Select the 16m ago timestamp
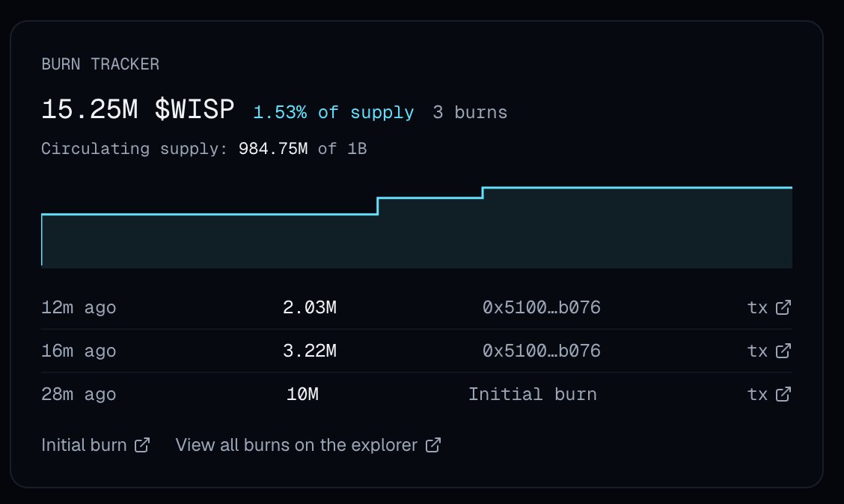The image size is (844, 504). (x=79, y=351)
